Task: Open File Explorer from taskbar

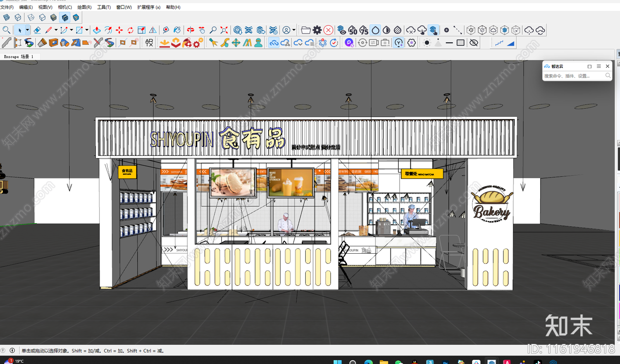Action: [x=384, y=362]
